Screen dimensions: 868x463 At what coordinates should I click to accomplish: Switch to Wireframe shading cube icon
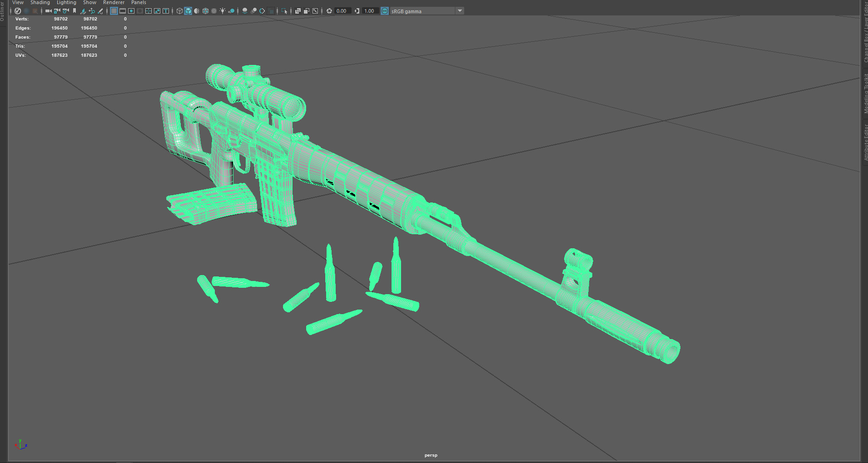[x=179, y=11]
